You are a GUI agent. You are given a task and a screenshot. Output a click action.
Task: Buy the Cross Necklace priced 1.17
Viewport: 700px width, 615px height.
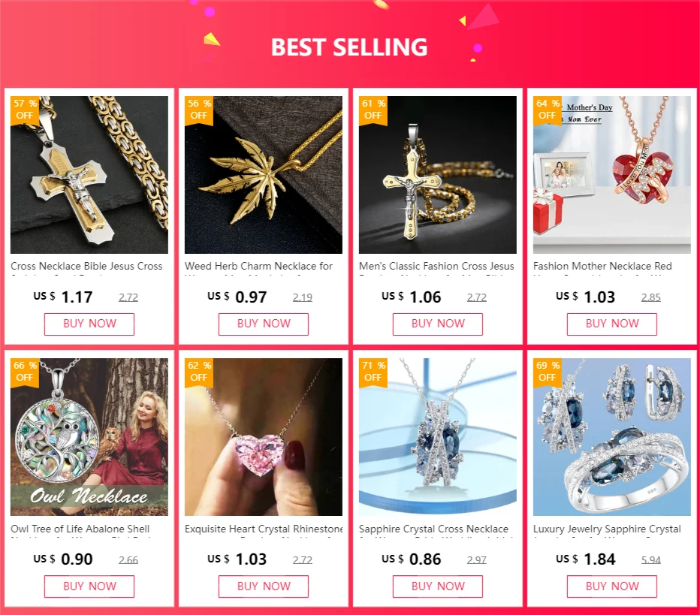[x=89, y=324]
